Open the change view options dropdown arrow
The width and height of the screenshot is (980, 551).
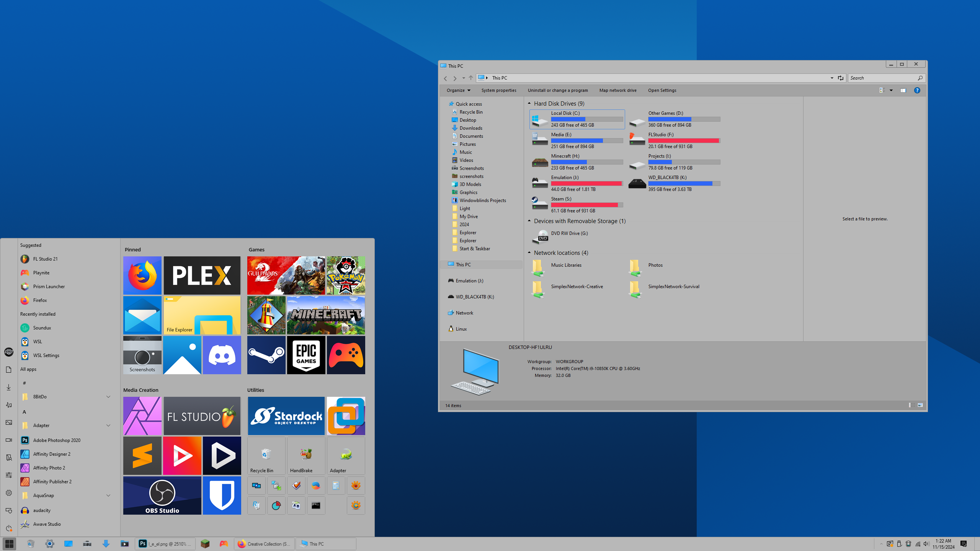(x=891, y=90)
